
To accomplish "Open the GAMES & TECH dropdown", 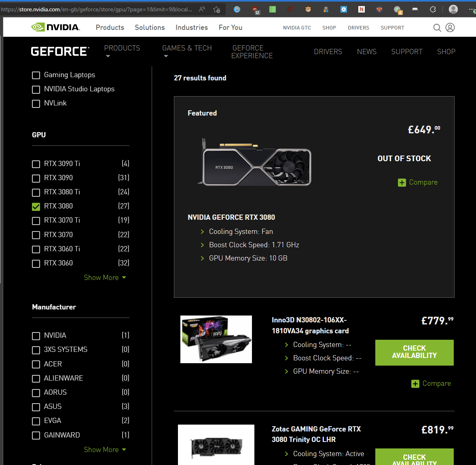I will 187,51.
